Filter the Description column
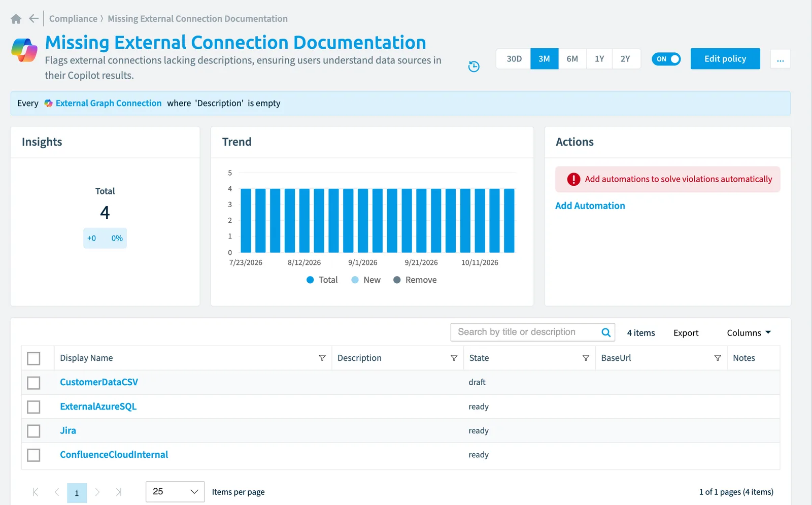This screenshot has width=812, height=505. click(x=454, y=358)
